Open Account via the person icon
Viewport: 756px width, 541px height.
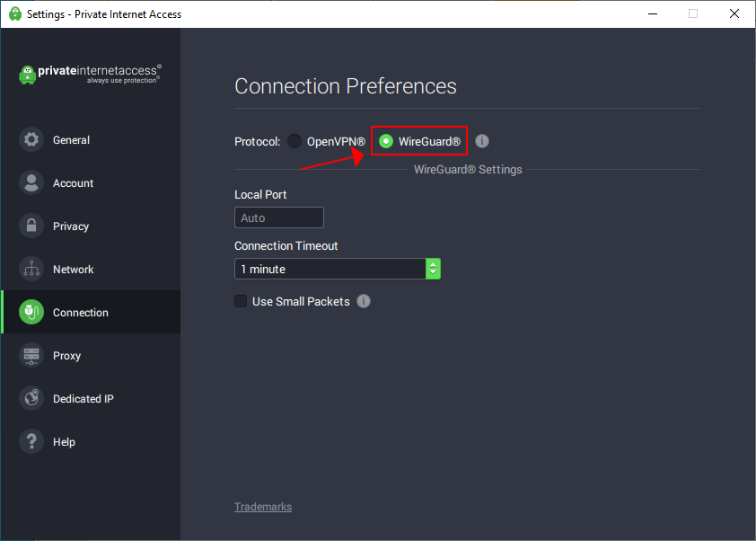coord(31,183)
